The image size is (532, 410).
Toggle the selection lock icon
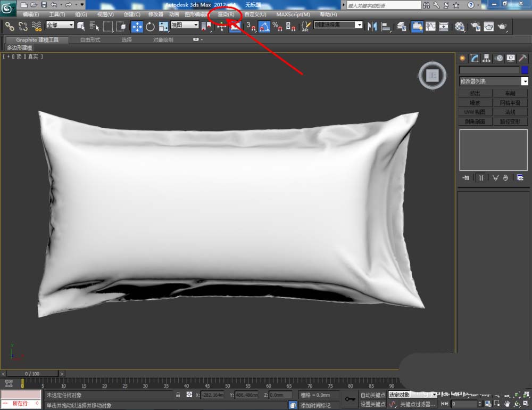(x=178, y=395)
